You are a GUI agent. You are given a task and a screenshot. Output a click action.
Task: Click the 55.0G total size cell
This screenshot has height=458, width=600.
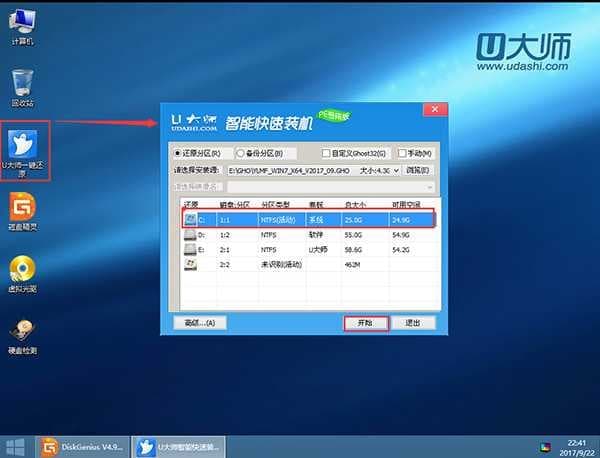click(353, 235)
